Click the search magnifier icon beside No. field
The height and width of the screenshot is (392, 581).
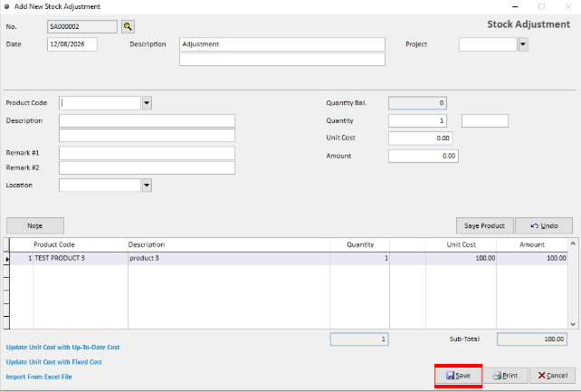pyautogui.click(x=128, y=26)
